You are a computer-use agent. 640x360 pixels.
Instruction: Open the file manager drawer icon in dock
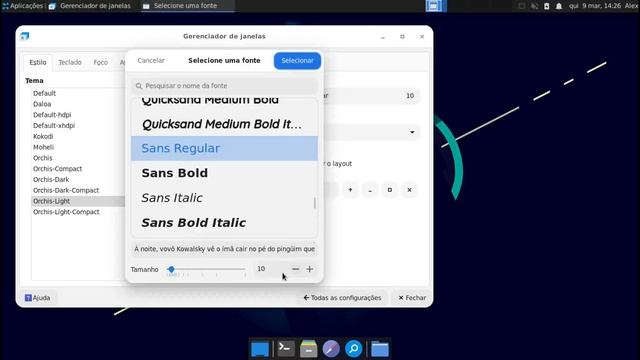click(x=308, y=349)
